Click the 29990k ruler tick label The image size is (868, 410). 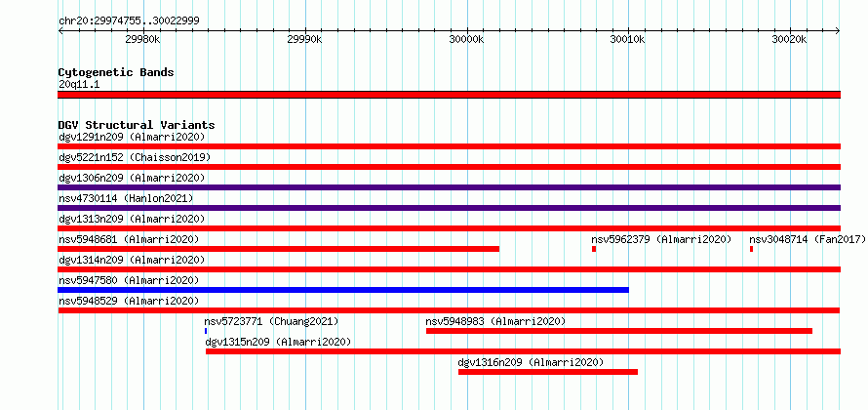click(305, 39)
